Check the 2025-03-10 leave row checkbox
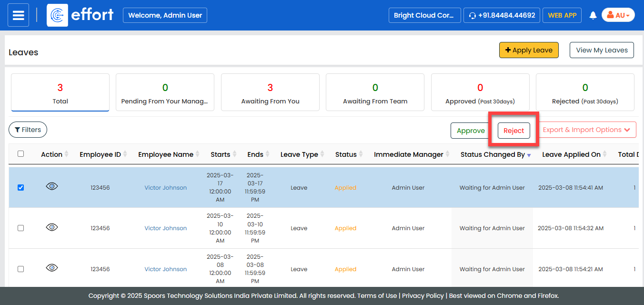The image size is (644, 305). click(x=20, y=228)
